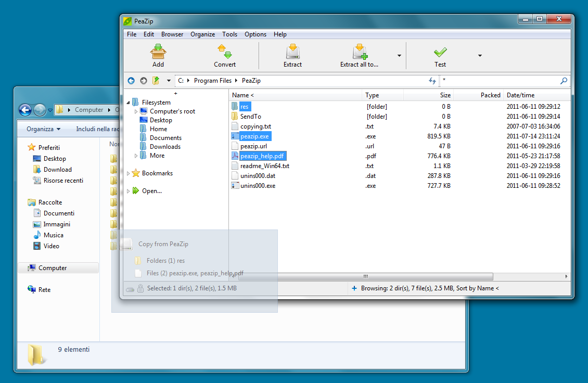Click the search magnifier icon

pos(564,81)
